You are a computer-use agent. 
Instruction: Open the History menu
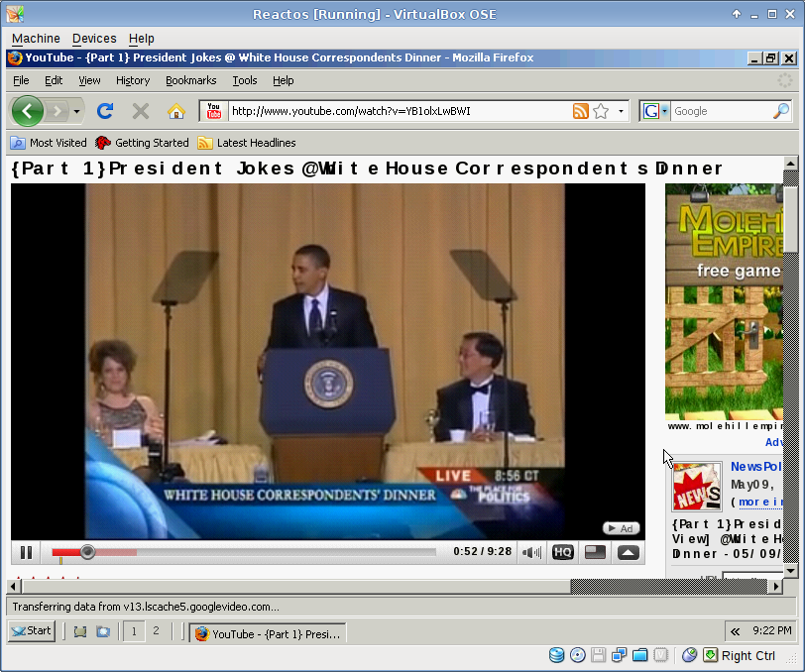133,80
